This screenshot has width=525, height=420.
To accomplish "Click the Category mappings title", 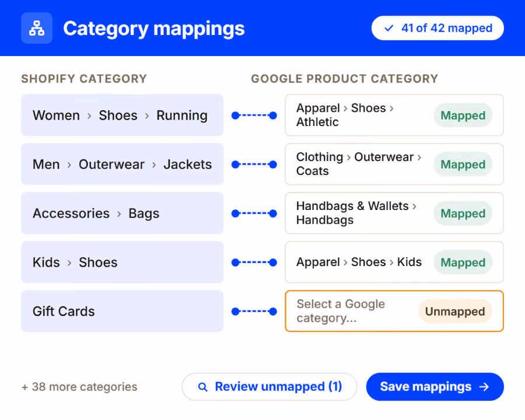I will [154, 29].
